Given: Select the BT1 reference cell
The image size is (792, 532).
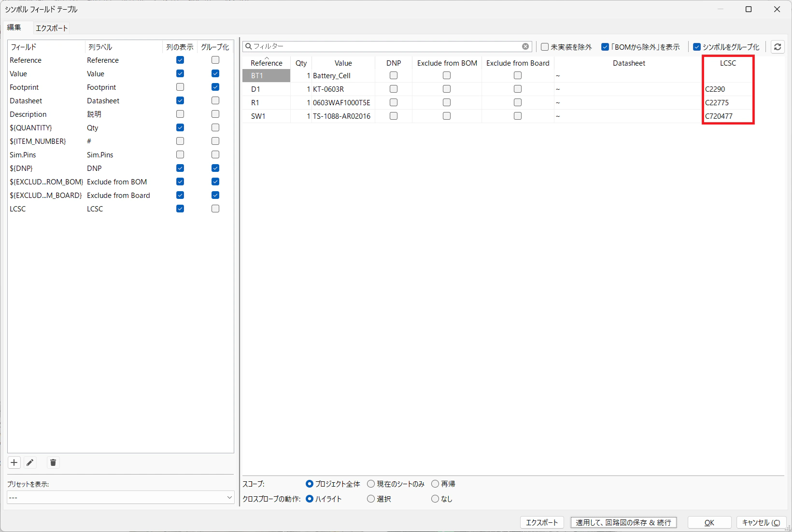Looking at the screenshot, I should (266, 75).
